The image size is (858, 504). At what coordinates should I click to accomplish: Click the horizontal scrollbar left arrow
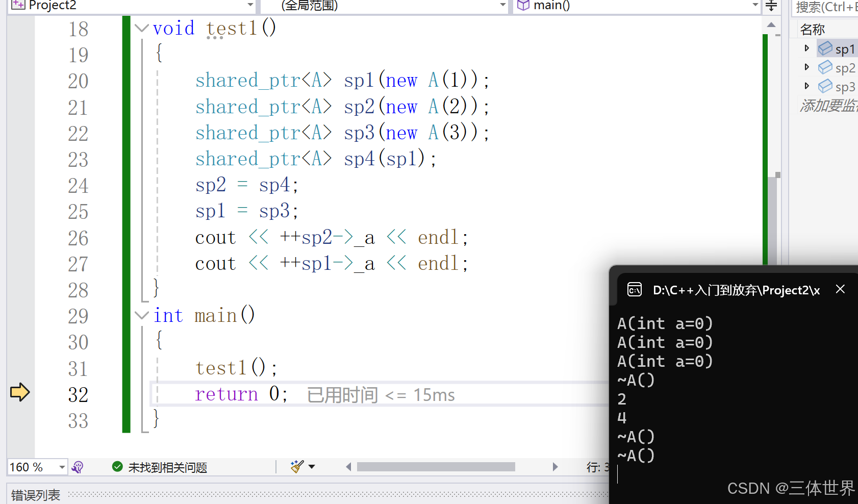[348, 467]
